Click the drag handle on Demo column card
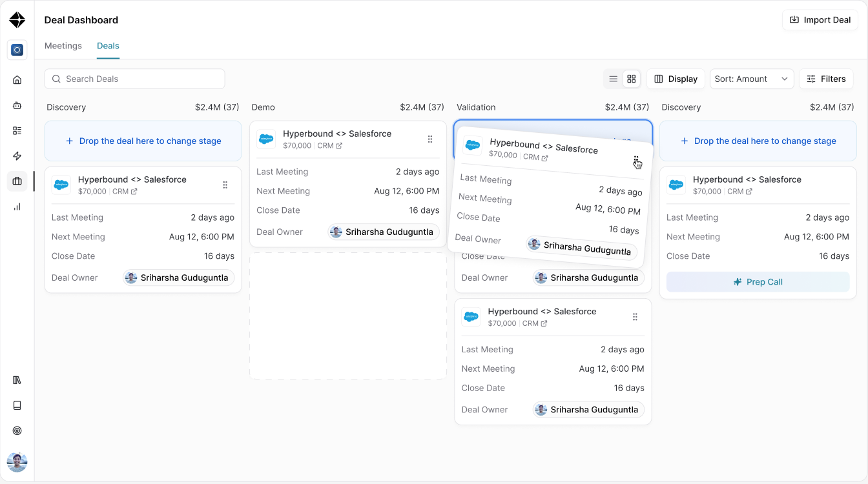This screenshot has width=868, height=484. tap(430, 139)
